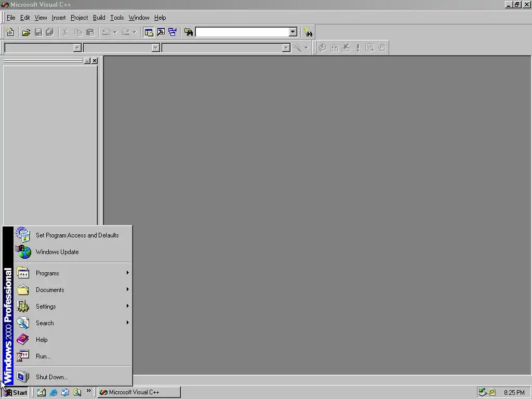Click the yellow system tray icon

[x=492, y=393]
